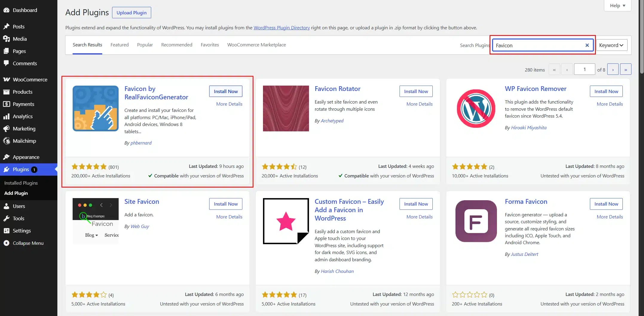Click the Appearance paintbrush icon
Viewport: 644px width, 316px height.
(6, 157)
